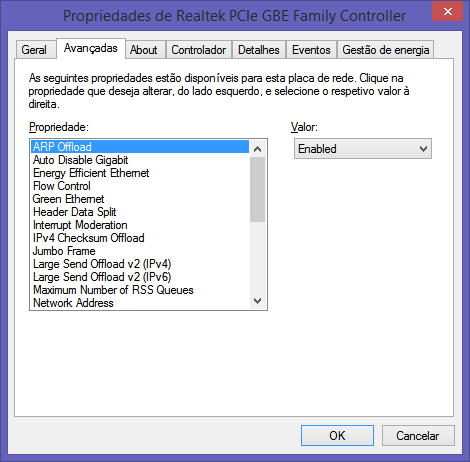
Task: Open the About tab
Action: 145,50
